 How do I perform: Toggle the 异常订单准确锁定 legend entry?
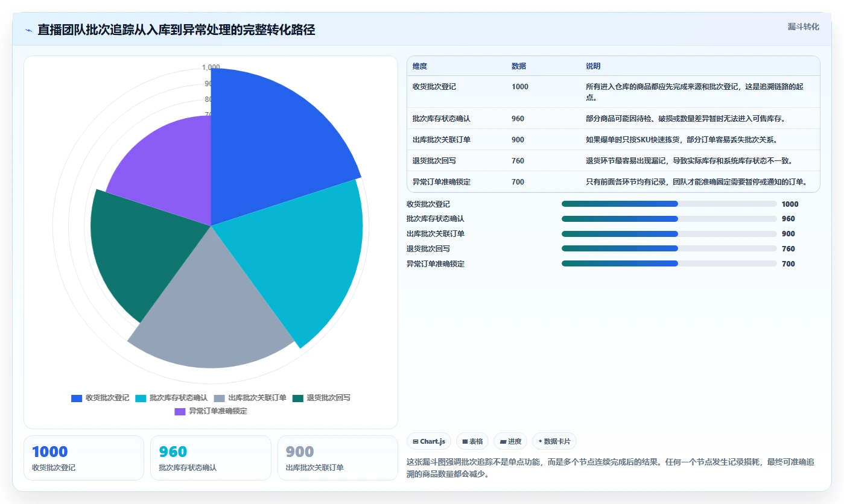(x=211, y=411)
